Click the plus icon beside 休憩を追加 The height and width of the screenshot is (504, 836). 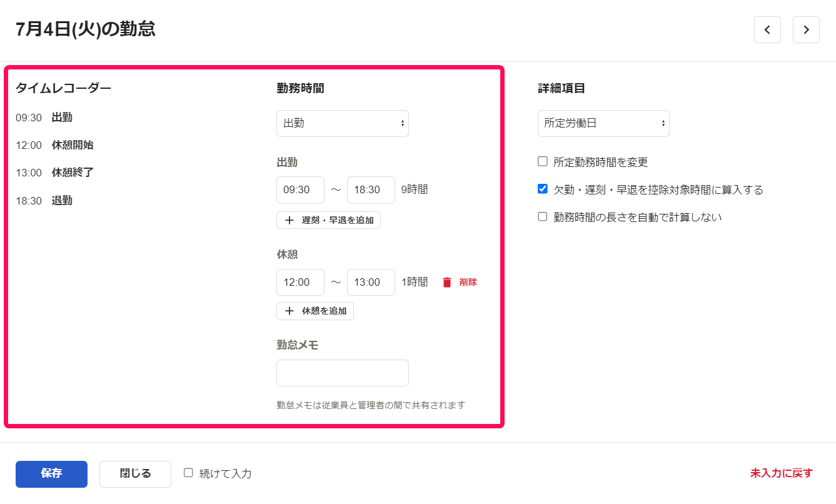(288, 311)
